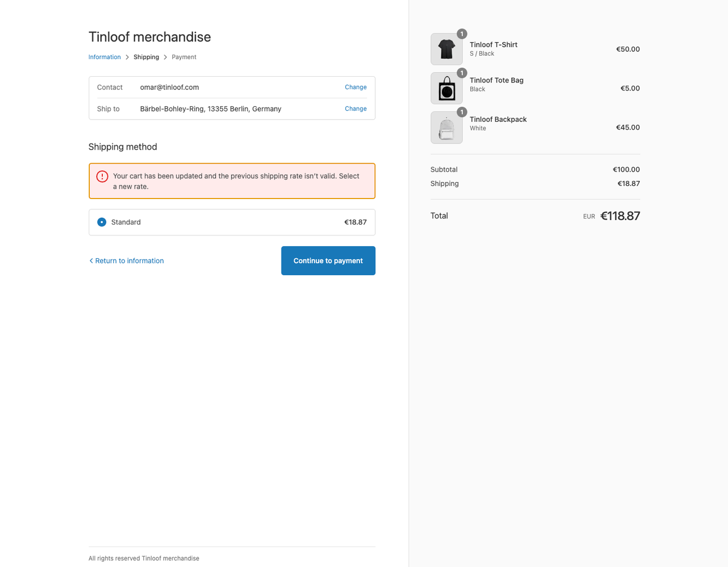The width and height of the screenshot is (728, 567).
Task: Click the Tote Bag quantity badge
Action: pos(461,73)
